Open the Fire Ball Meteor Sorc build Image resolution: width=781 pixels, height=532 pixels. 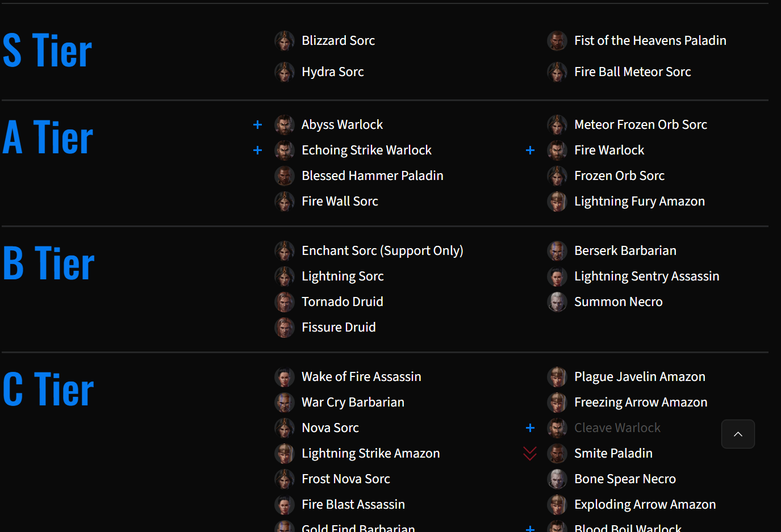coord(633,72)
